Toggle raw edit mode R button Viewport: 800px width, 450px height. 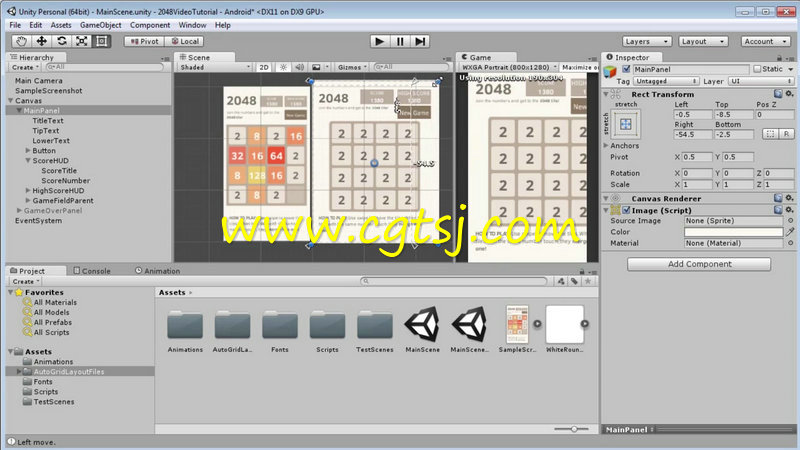point(786,134)
